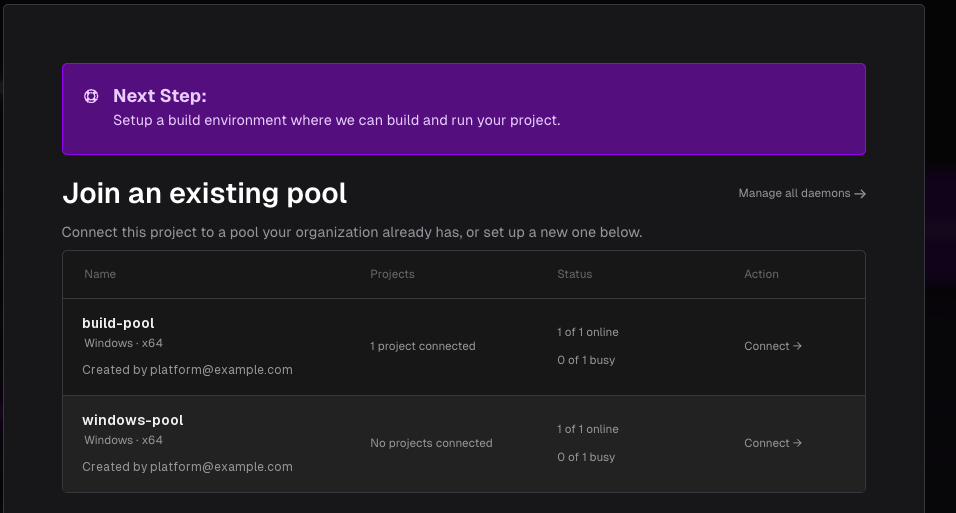Click "1 of 1 online" in windows-pool row
The height and width of the screenshot is (513, 956).
click(588, 429)
